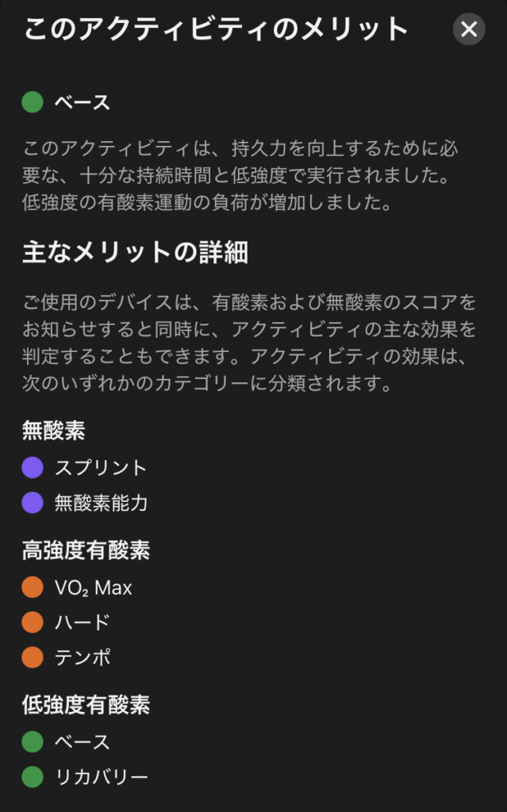Screen dimensions: 507x812
Task: Select the テンポ category label
Action: click(82, 657)
